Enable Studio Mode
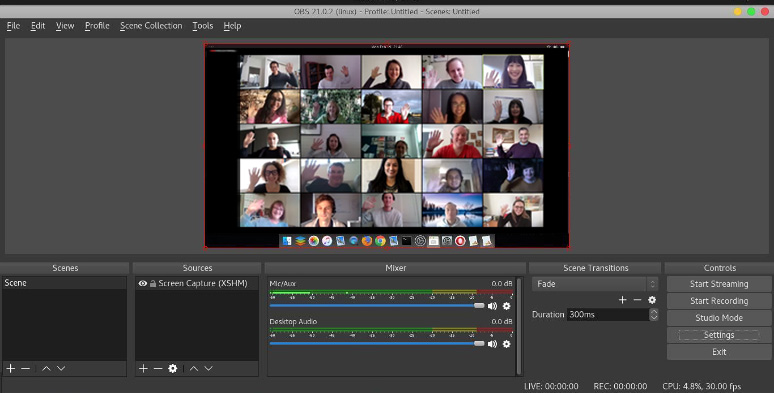 click(x=719, y=318)
